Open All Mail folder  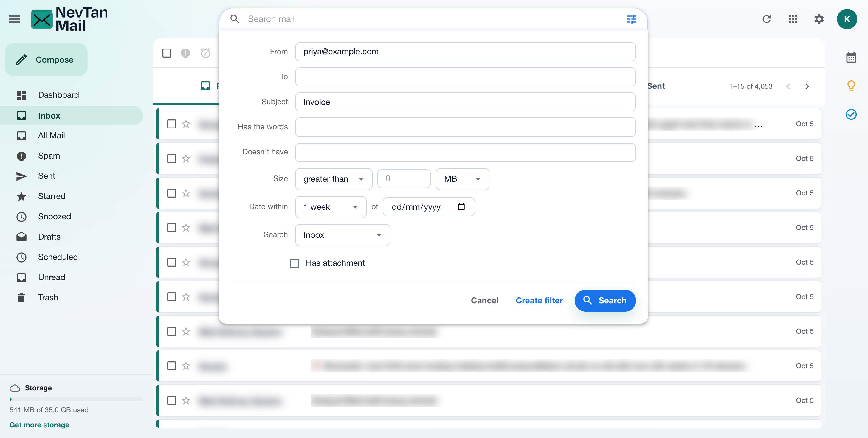(x=72, y=136)
